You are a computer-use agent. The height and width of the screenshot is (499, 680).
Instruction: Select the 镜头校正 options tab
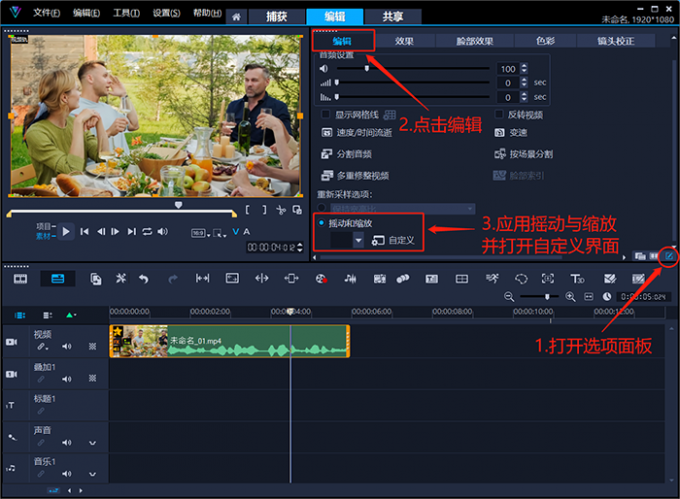[616, 41]
